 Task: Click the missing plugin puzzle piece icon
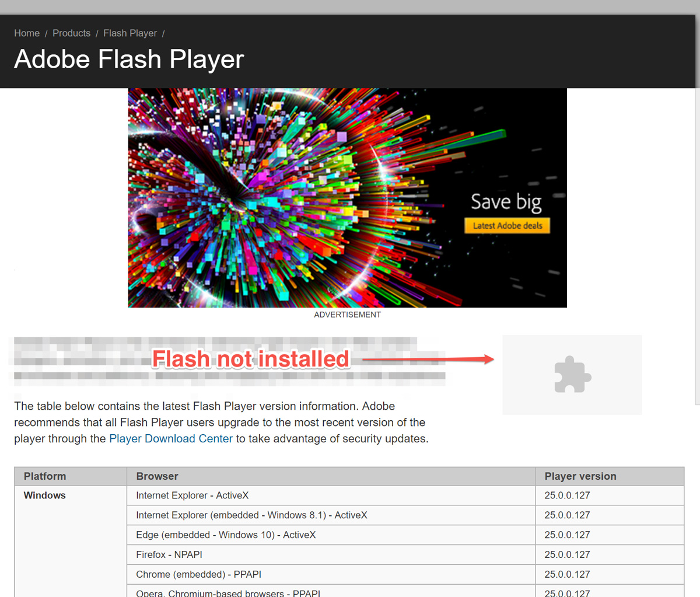[572, 375]
